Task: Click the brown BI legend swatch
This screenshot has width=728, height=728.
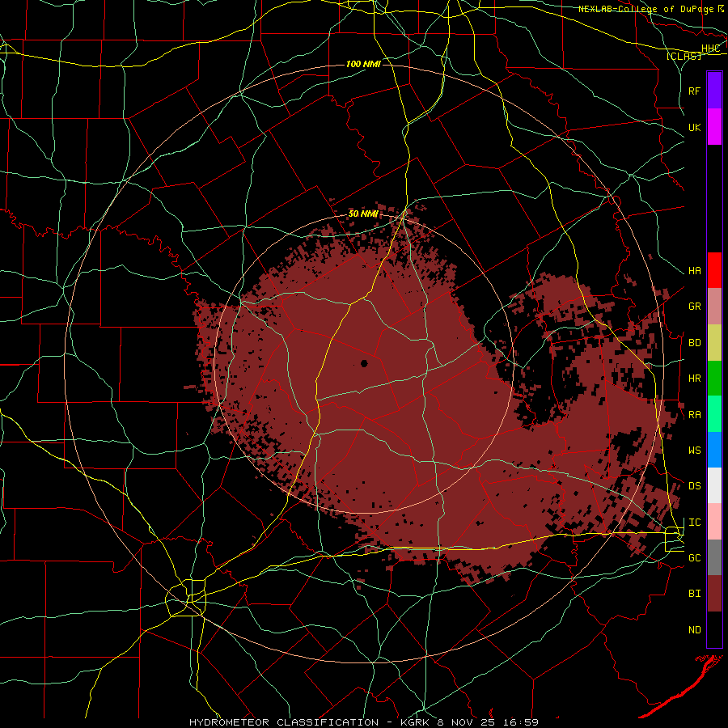Action: pos(714,594)
